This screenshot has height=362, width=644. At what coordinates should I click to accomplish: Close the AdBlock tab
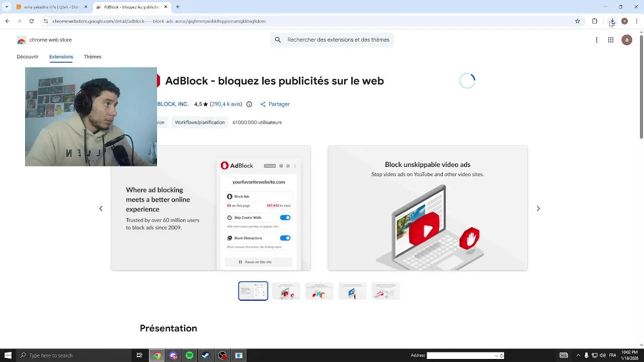165,7
